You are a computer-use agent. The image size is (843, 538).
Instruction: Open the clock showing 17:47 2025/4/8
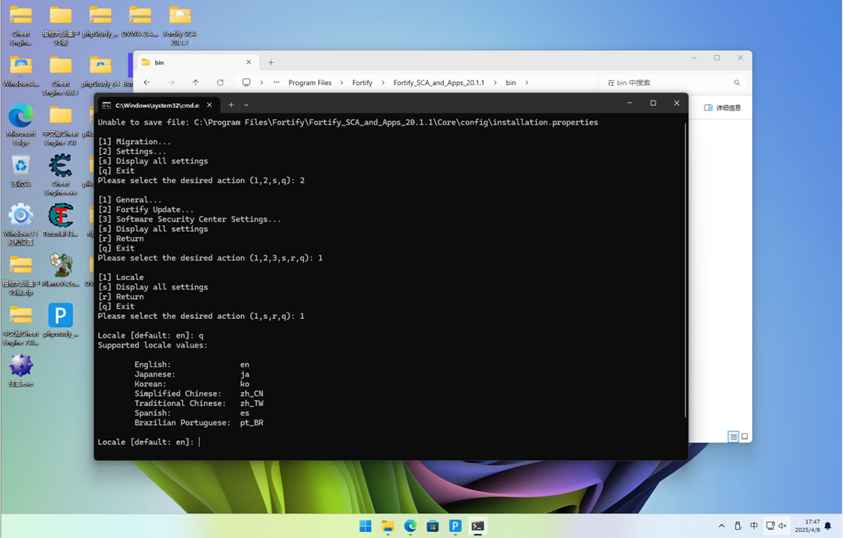[807, 526]
